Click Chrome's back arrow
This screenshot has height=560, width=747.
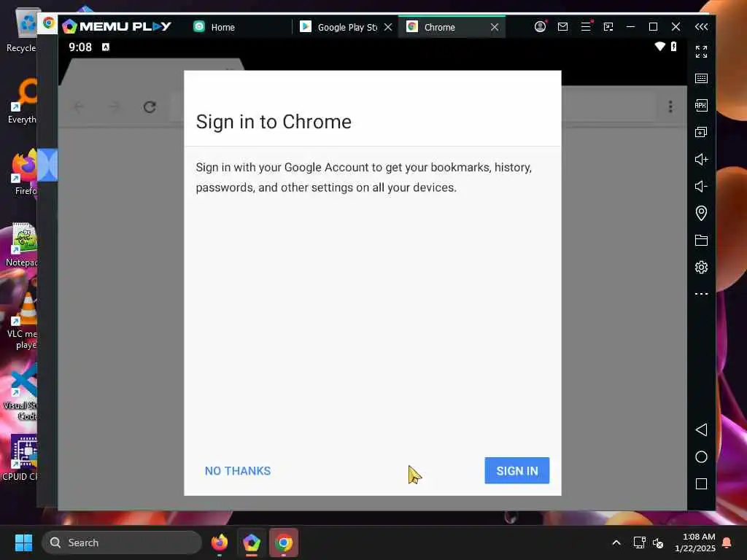tap(79, 106)
